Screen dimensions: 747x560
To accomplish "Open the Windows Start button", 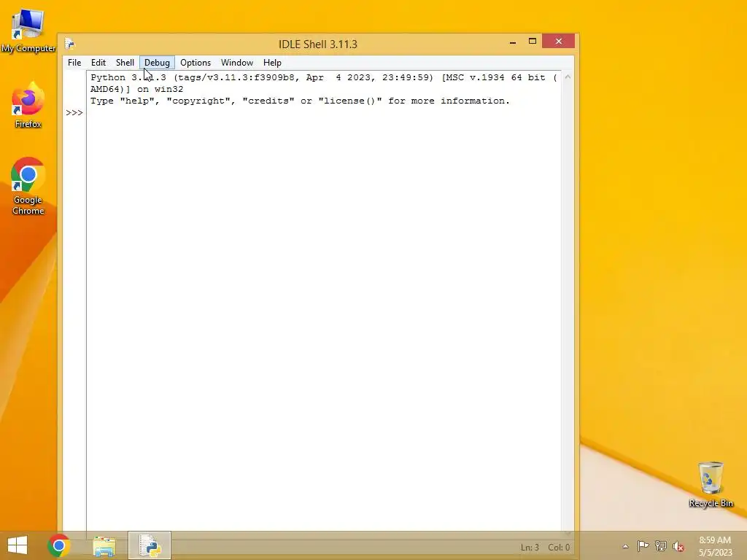I will point(18,545).
